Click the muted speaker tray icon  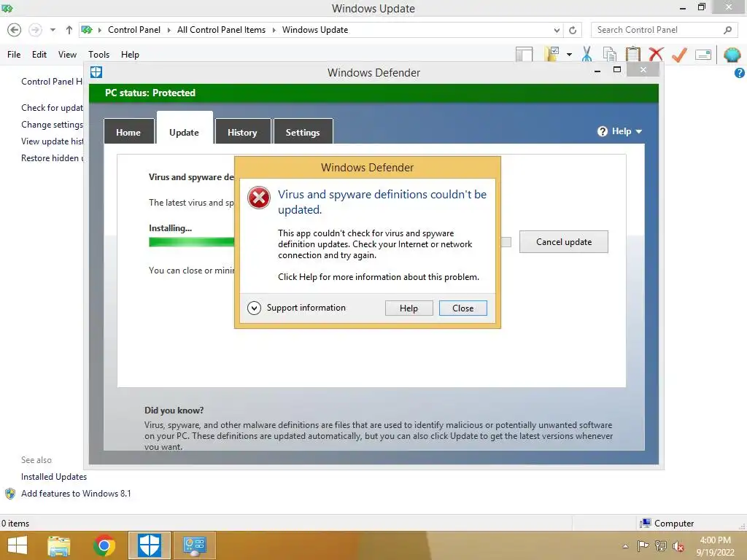(678, 546)
